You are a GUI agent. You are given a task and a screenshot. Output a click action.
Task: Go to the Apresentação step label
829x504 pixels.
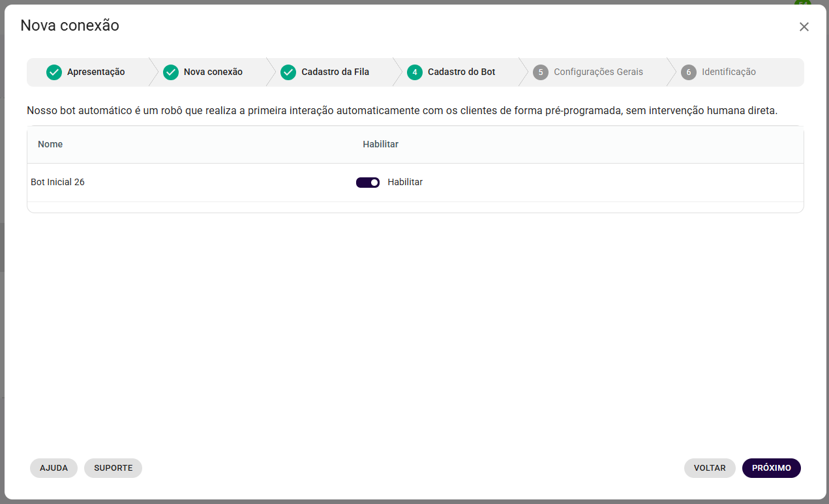tap(96, 72)
